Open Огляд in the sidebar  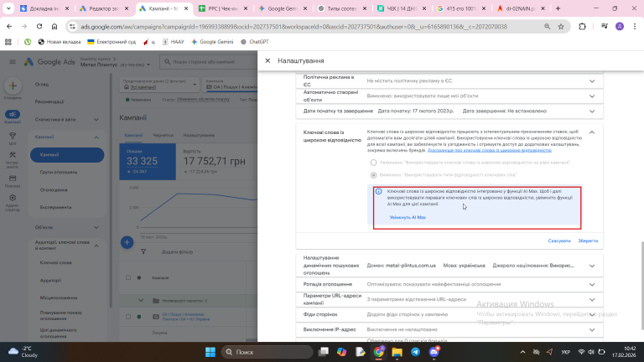[x=42, y=84]
